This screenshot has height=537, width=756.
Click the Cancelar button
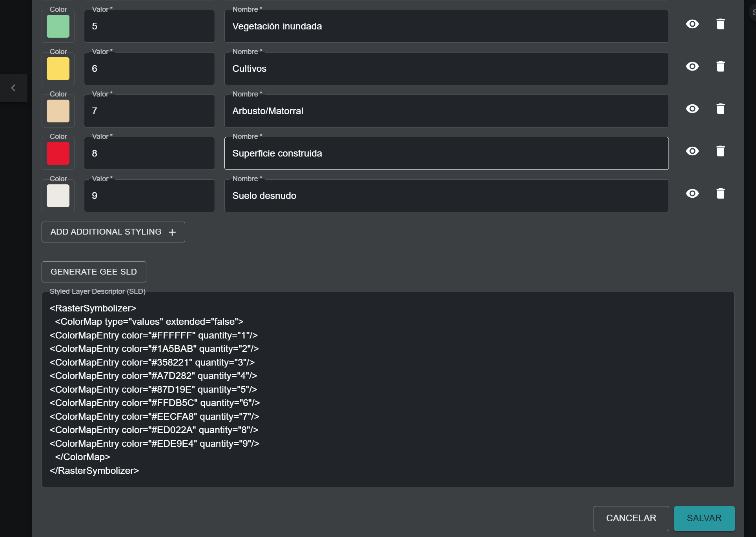[x=631, y=518]
